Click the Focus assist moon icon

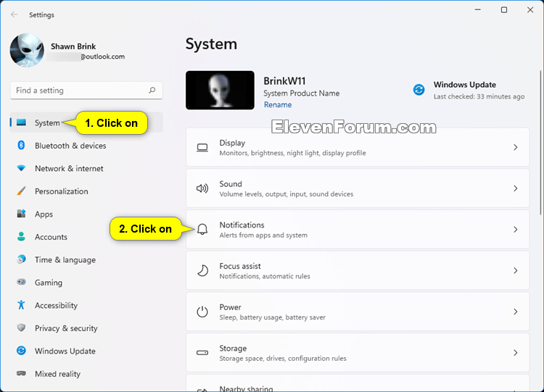(202, 270)
